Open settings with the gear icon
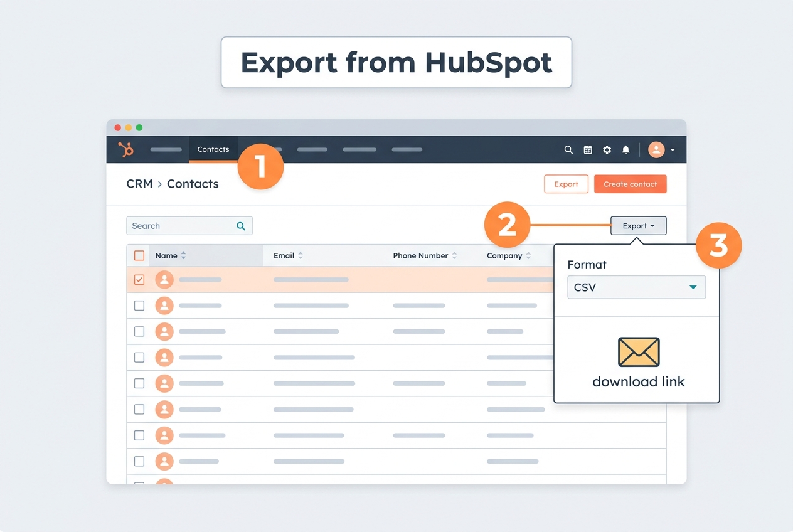793x532 pixels. [x=607, y=150]
